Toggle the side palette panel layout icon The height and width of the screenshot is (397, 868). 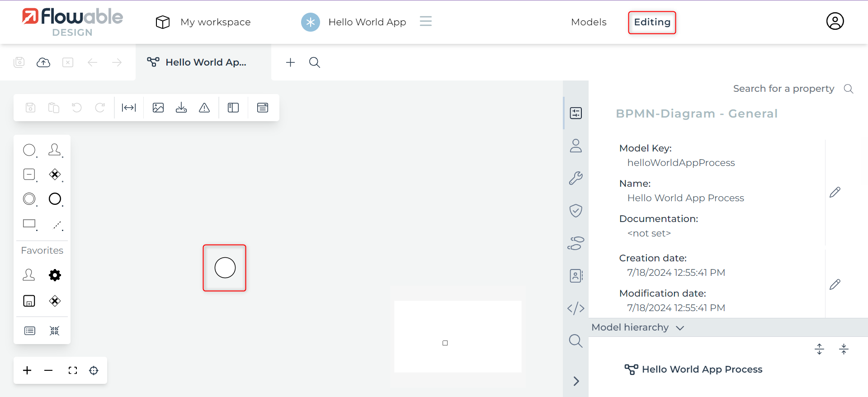[x=233, y=108]
